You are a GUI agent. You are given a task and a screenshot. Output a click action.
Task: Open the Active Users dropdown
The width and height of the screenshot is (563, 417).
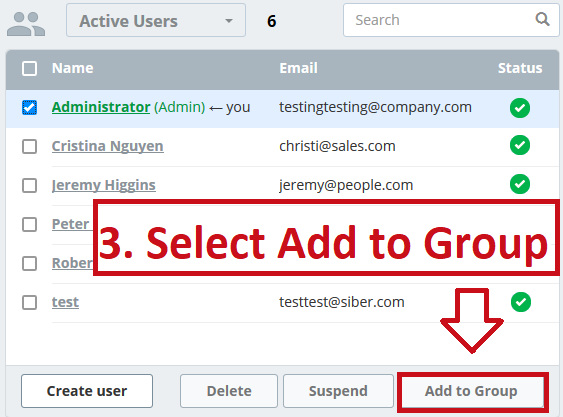click(156, 20)
